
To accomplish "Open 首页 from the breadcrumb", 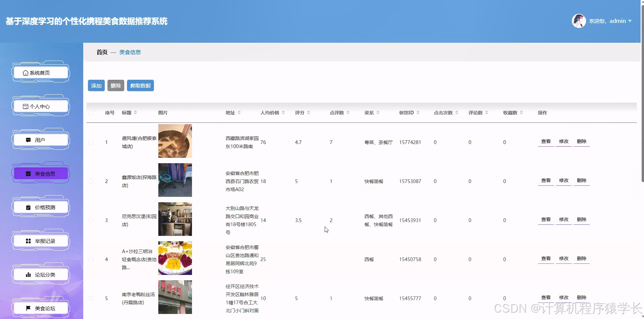I will tap(101, 52).
